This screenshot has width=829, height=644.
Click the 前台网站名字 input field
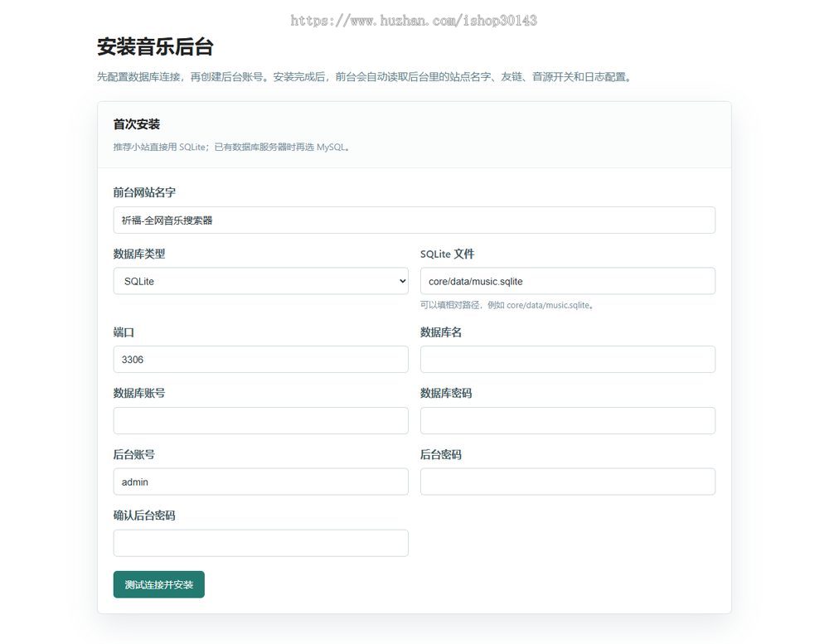coord(414,220)
